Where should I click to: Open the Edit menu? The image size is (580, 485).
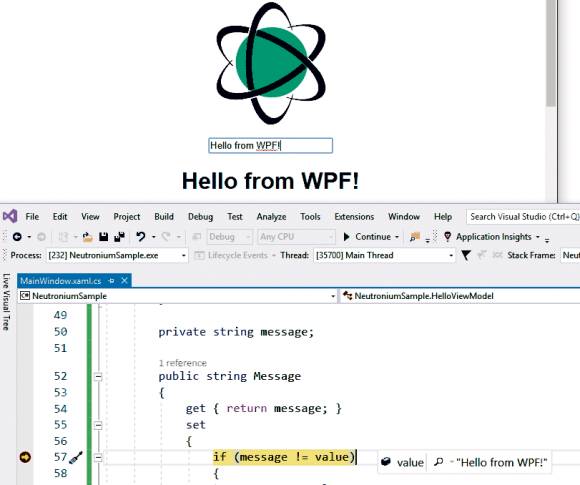click(60, 216)
